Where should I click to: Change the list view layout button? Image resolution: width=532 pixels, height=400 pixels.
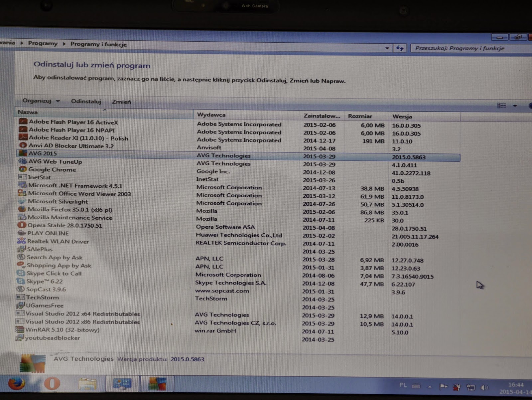501,106
